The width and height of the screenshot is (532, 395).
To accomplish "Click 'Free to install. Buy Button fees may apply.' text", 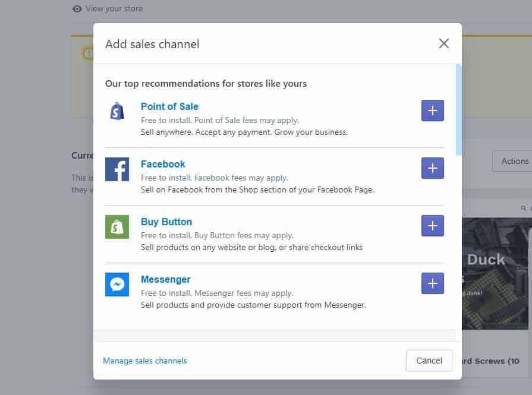I will pyautogui.click(x=217, y=235).
